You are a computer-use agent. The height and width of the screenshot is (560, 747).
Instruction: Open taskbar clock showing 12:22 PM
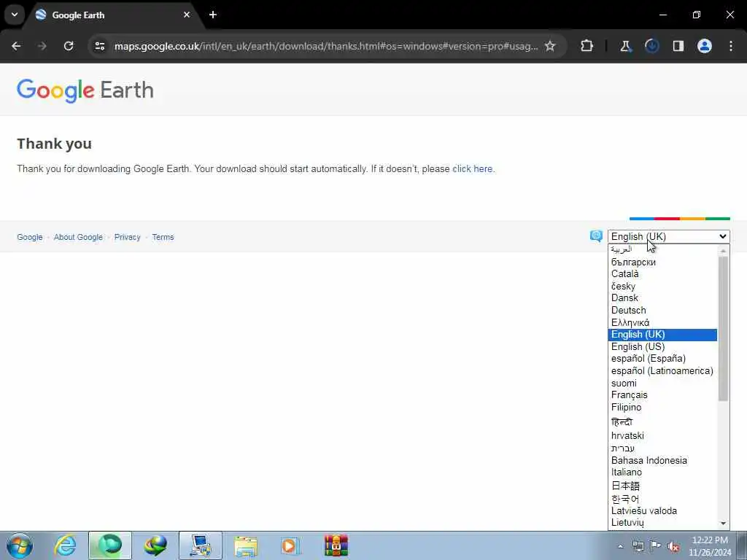pyautogui.click(x=710, y=546)
